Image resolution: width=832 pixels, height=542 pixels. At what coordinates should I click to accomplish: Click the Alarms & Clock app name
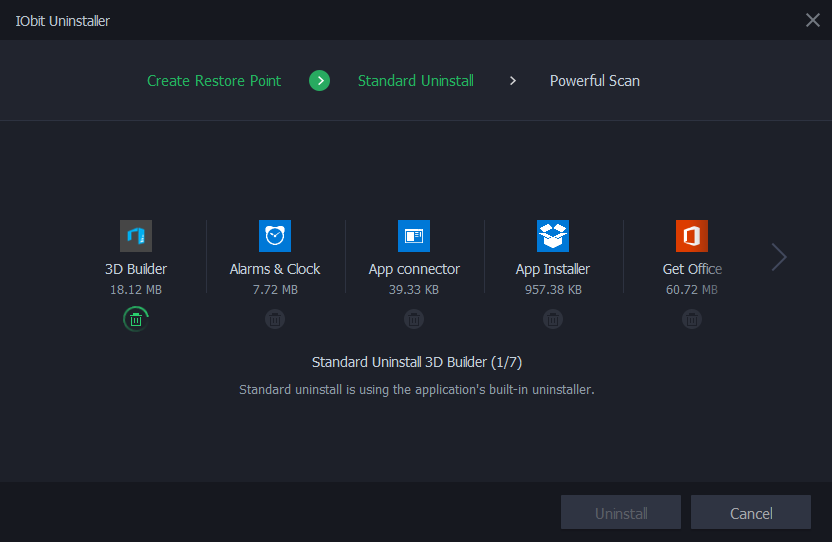click(x=275, y=269)
